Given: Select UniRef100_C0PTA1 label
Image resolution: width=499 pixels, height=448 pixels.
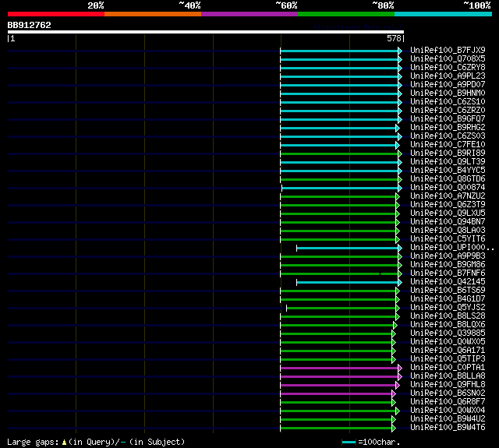Looking at the screenshot, I should click(x=448, y=368).
